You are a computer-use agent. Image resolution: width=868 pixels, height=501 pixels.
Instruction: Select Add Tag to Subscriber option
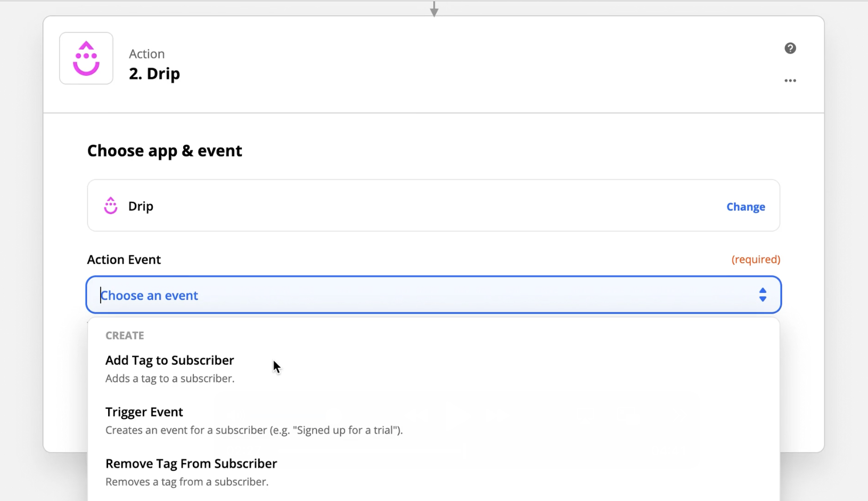click(x=169, y=360)
